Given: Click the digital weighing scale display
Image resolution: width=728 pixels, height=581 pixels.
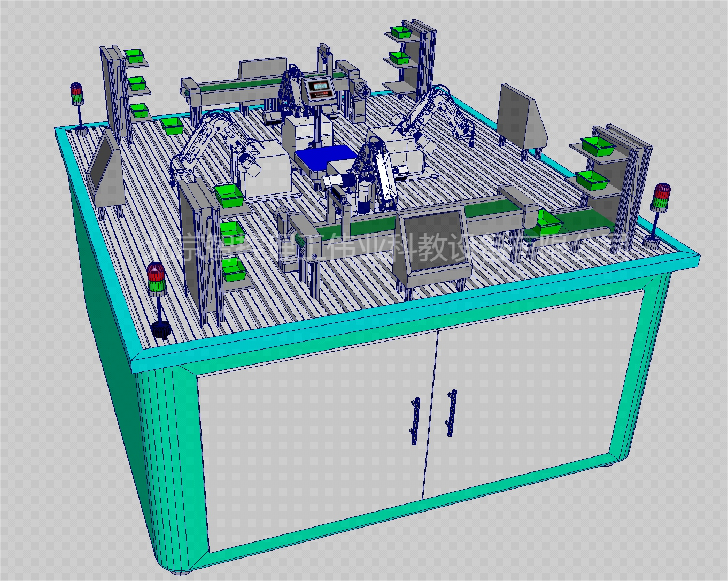Looking at the screenshot, I should 320,87.
